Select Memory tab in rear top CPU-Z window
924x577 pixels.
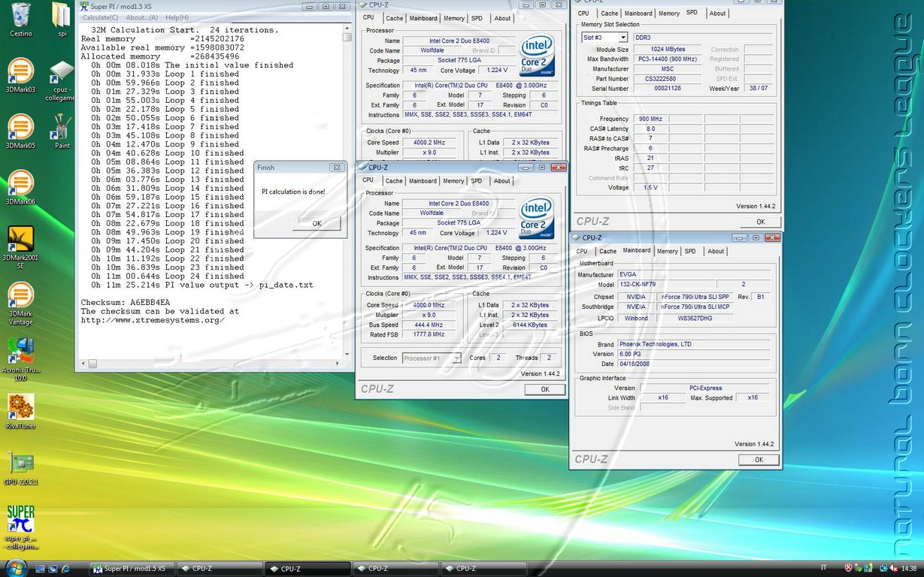tap(453, 18)
